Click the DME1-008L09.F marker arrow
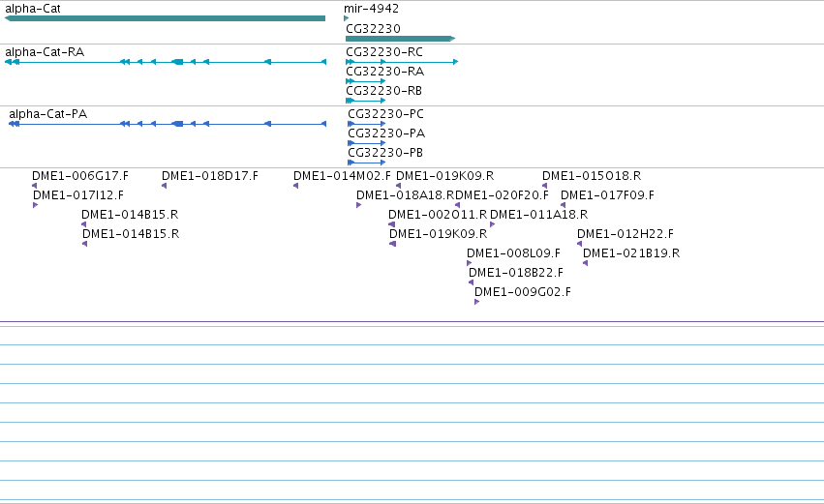Viewport: 824px width, 504px height. tap(470, 263)
